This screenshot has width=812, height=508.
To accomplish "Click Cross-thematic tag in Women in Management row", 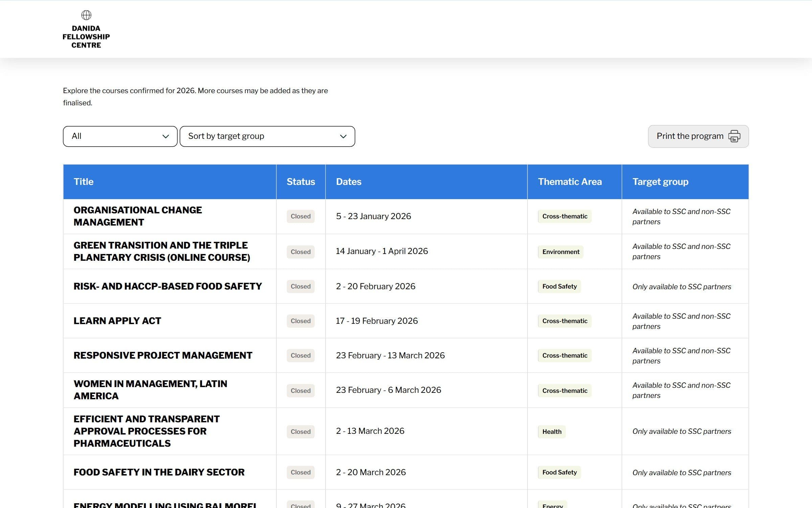I will (565, 391).
